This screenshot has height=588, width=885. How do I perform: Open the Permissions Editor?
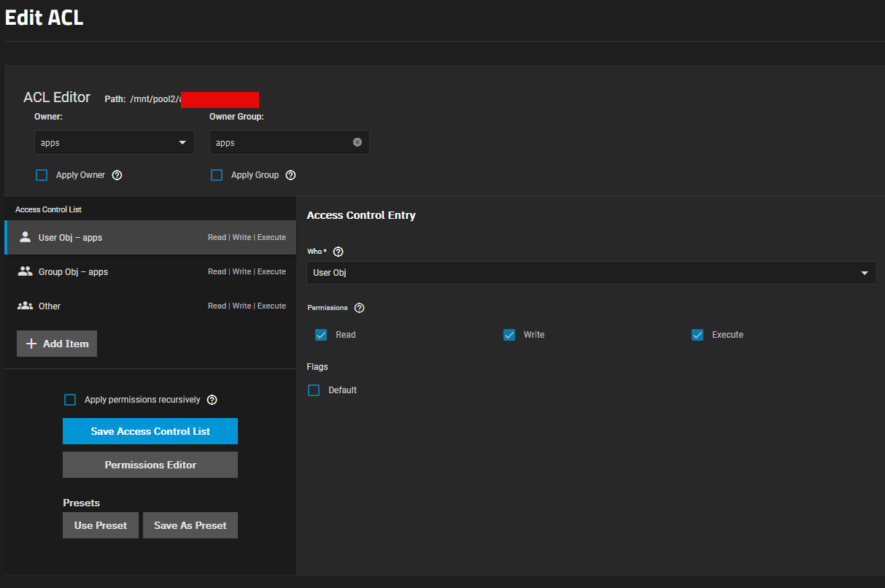coord(150,465)
